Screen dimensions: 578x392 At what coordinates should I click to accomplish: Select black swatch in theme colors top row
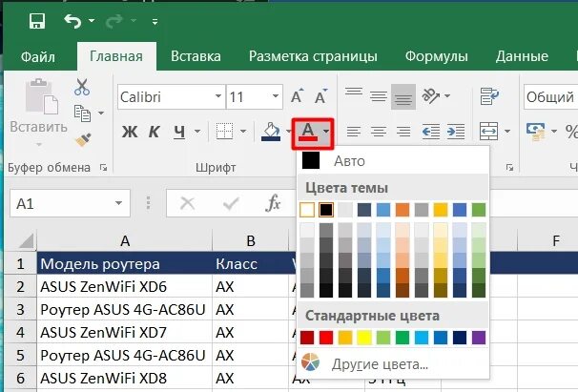click(326, 210)
